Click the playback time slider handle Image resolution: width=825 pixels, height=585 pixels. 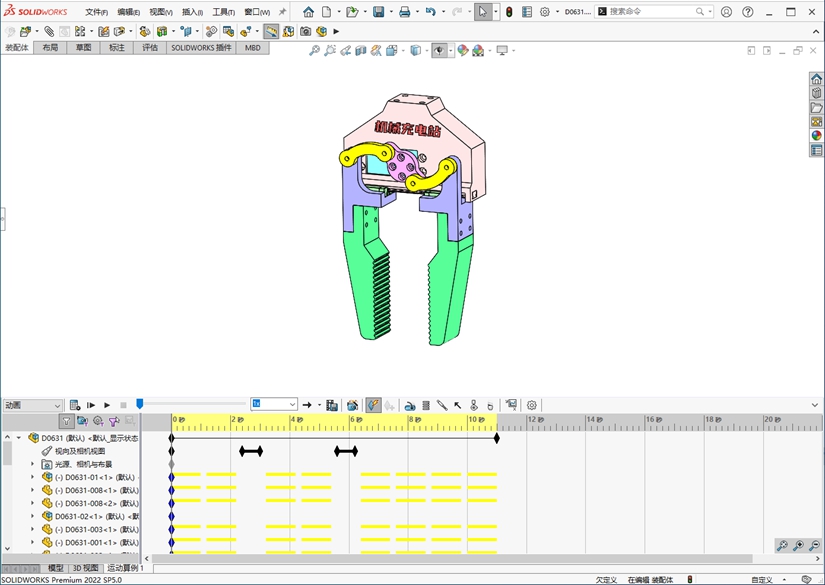pos(140,404)
